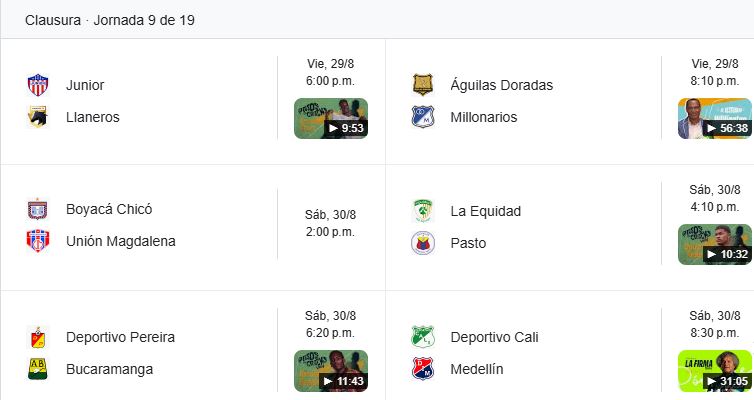The image size is (754, 400).
Task: Click the Deportivo Cali green crest
Action: [x=423, y=337]
